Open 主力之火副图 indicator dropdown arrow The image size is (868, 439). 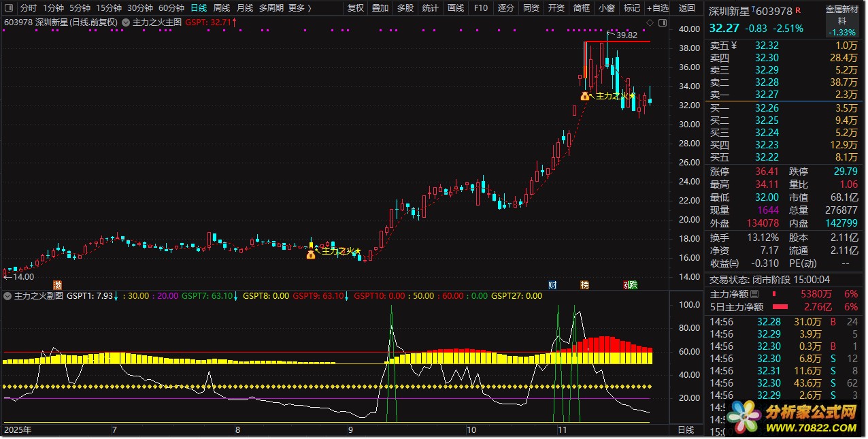(x=8, y=296)
